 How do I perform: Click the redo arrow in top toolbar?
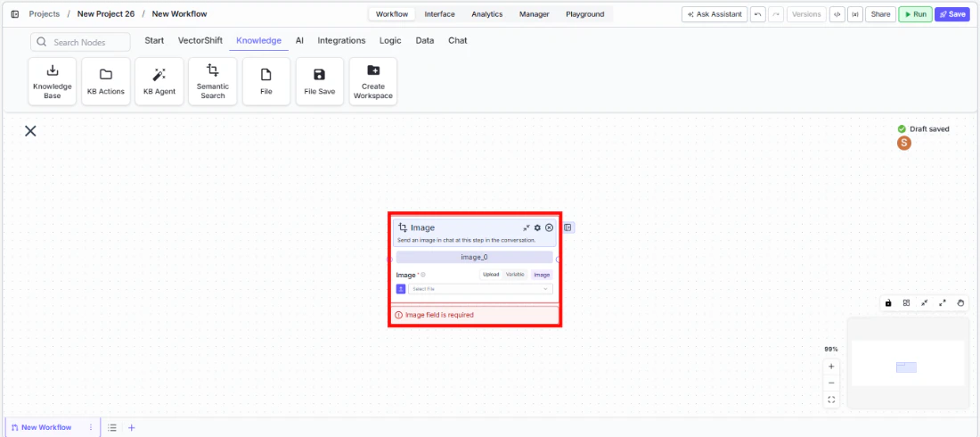(776, 13)
